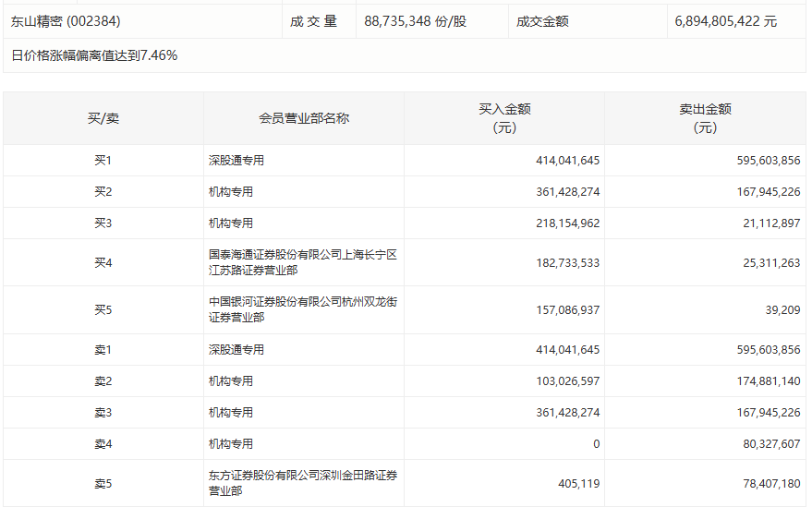The height and width of the screenshot is (507, 812).
Task: Select sell amount 80,327,607
Action: 771,444
